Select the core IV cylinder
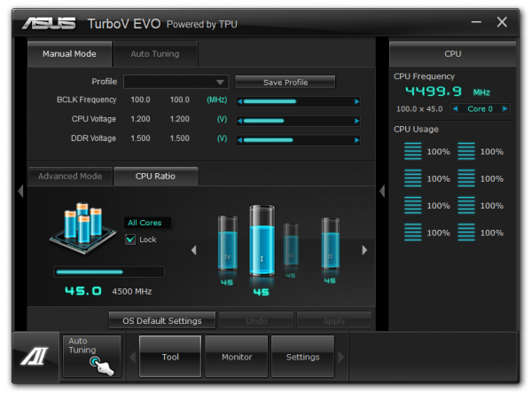The height and width of the screenshot is (394, 532). (x=227, y=242)
